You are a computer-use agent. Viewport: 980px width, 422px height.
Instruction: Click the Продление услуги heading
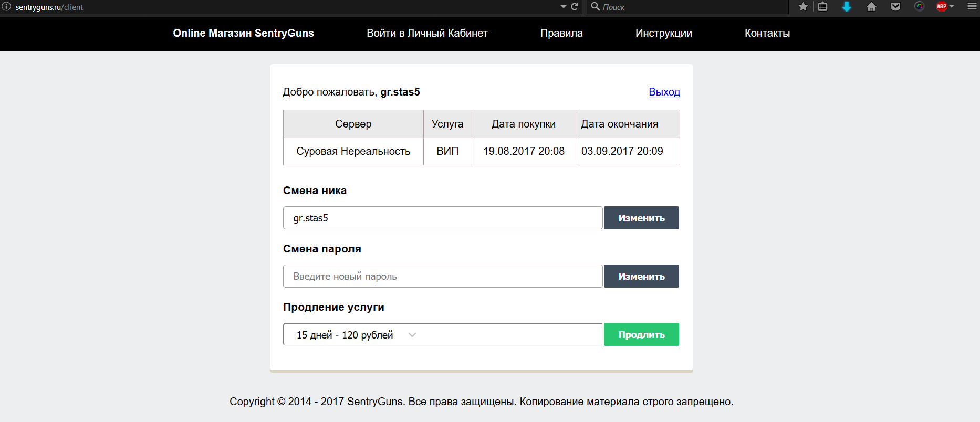(333, 307)
